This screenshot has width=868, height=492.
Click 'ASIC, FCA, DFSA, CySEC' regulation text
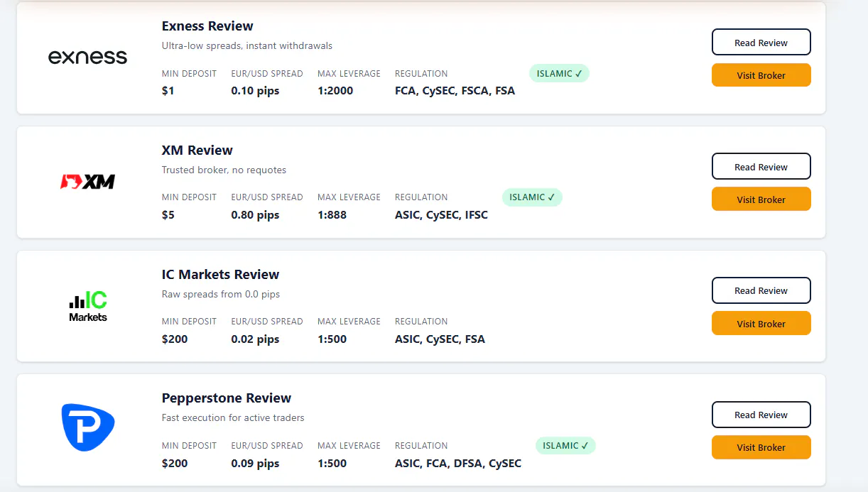(458, 464)
